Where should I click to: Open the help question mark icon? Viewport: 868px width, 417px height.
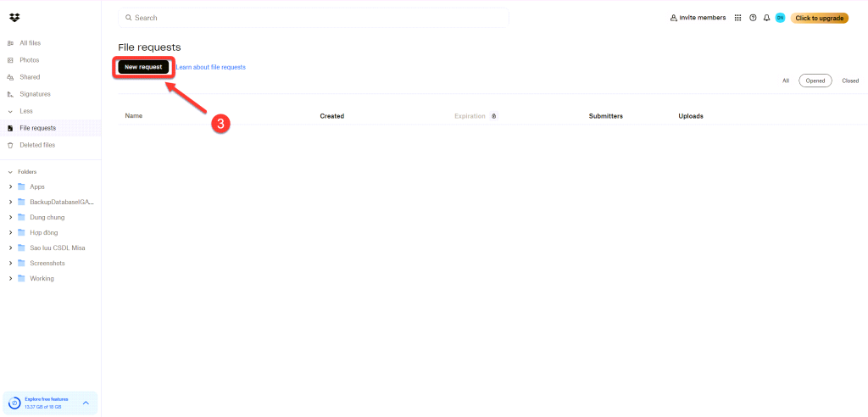coord(753,18)
